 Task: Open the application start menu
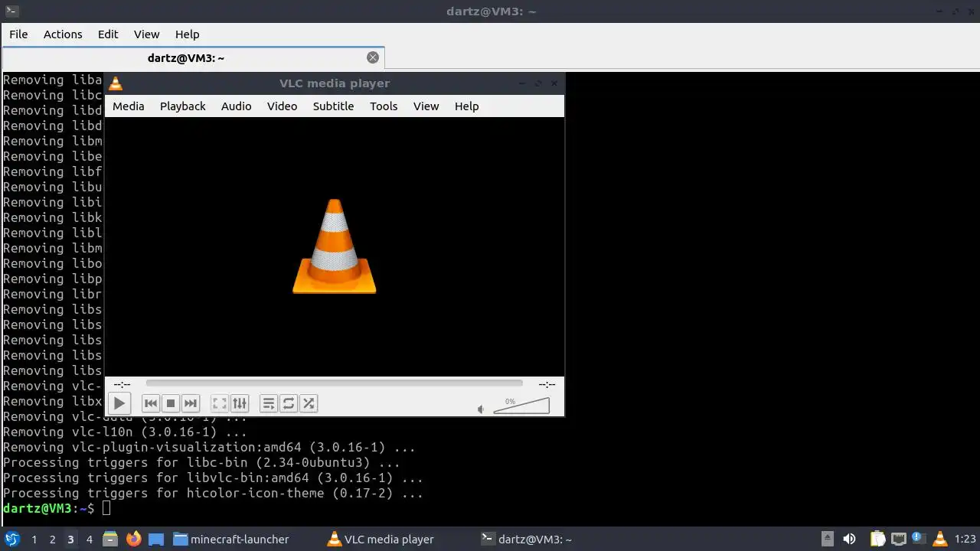[x=12, y=539]
